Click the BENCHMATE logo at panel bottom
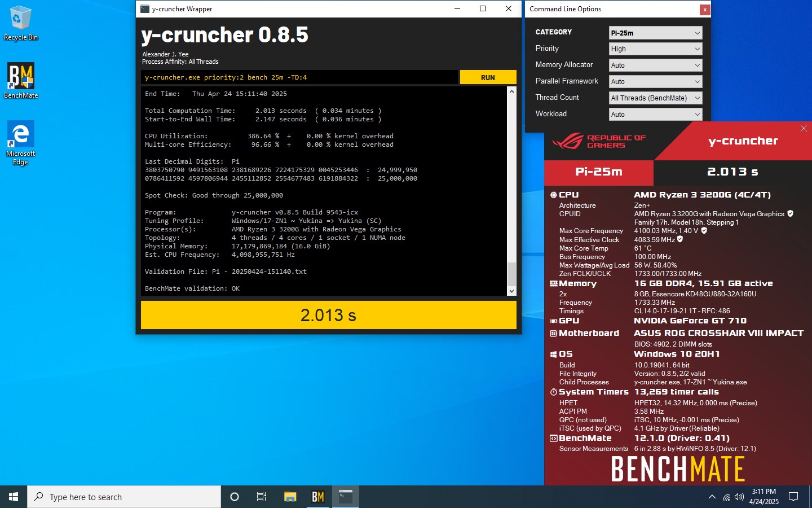 click(678, 469)
